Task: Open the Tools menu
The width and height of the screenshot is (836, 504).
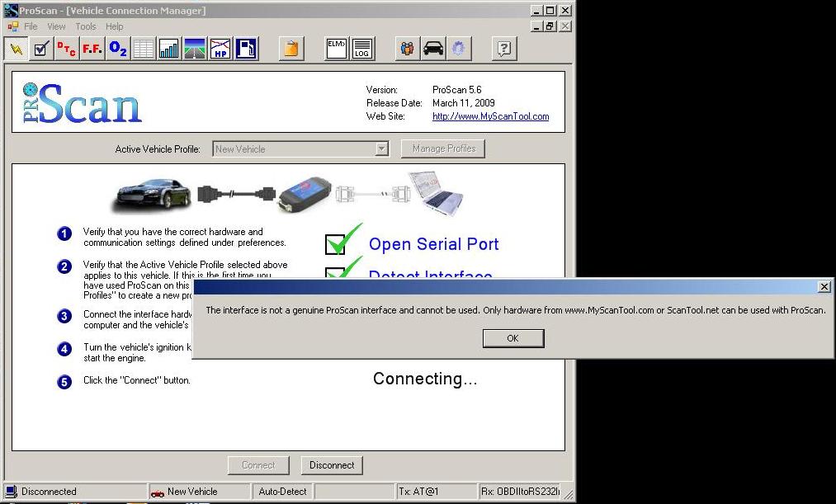Action: click(86, 26)
